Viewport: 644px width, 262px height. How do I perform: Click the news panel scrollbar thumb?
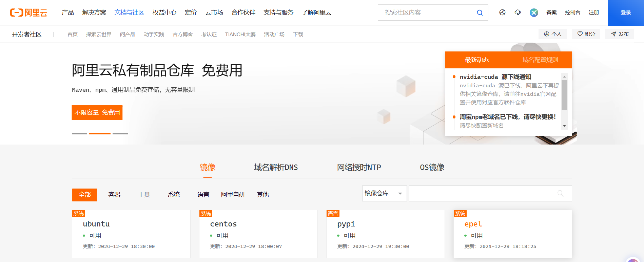(x=564, y=95)
